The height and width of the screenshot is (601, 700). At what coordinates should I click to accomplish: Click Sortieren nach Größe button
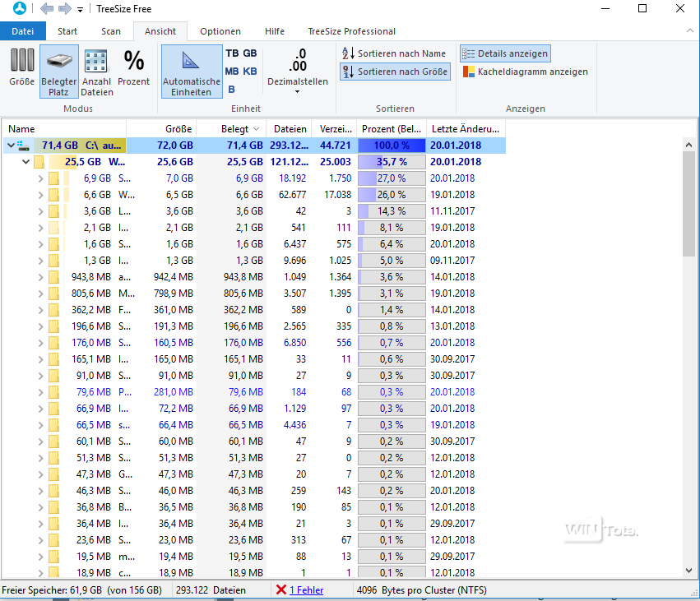click(x=394, y=72)
